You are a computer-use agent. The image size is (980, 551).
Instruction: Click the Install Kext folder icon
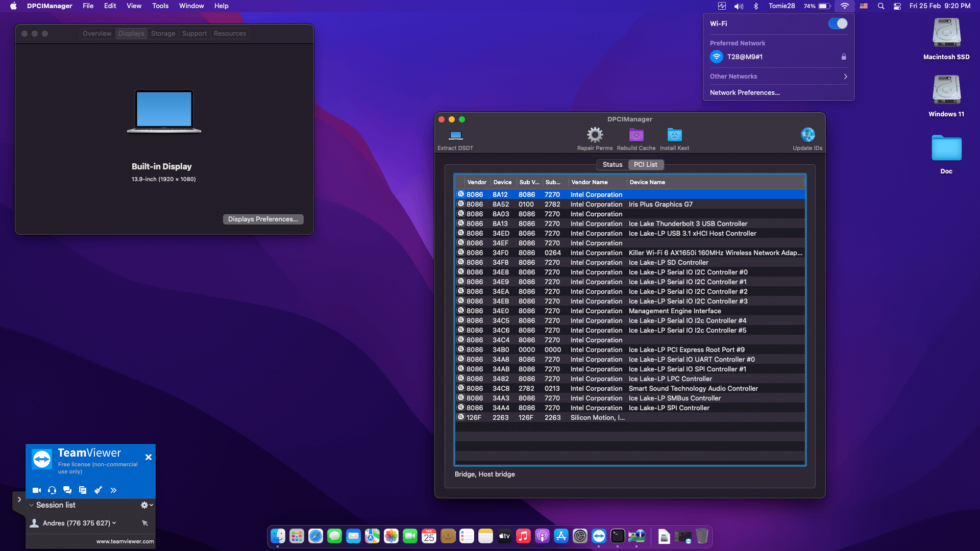674,135
